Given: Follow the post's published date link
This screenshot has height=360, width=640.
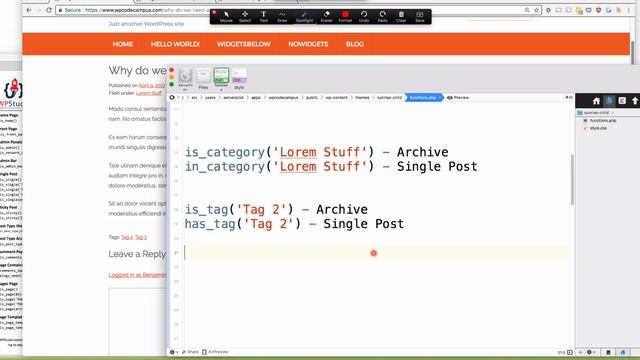Looking at the screenshot, I should (x=152, y=86).
